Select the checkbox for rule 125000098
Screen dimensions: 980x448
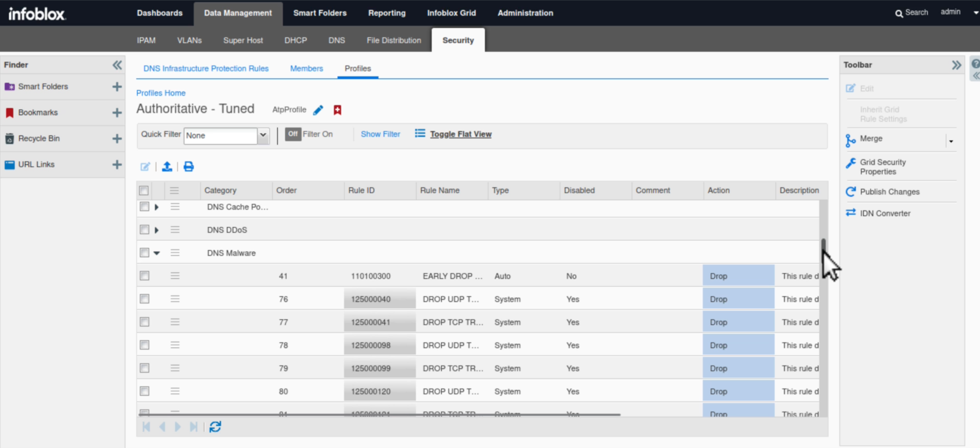click(144, 345)
